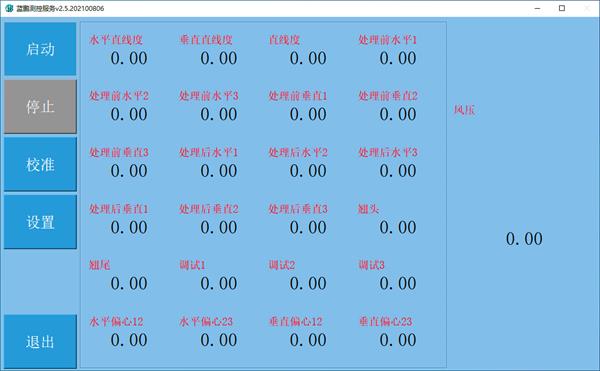The height and width of the screenshot is (371, 600).
Task: Click the 处理前水平1 value
Action: pos(398,59)
